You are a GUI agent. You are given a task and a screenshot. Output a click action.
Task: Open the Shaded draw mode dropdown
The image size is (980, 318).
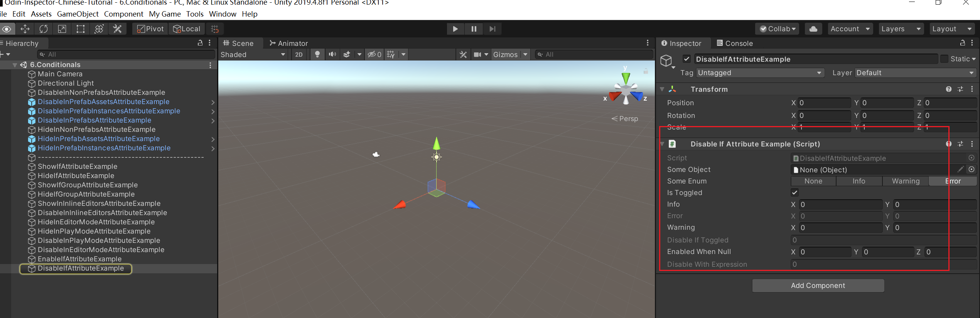tap(253, 54)
